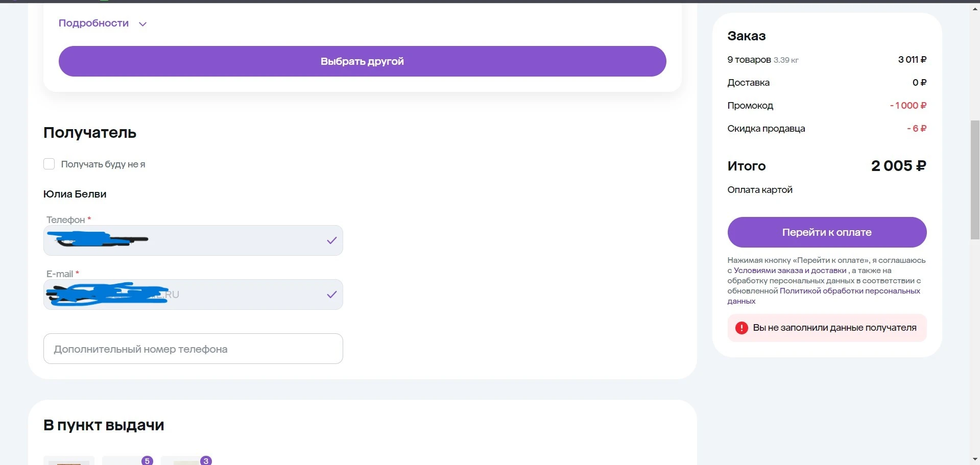
Task: Click the 'Дополнительный номер телефона' field
Action: click(193, 349)
